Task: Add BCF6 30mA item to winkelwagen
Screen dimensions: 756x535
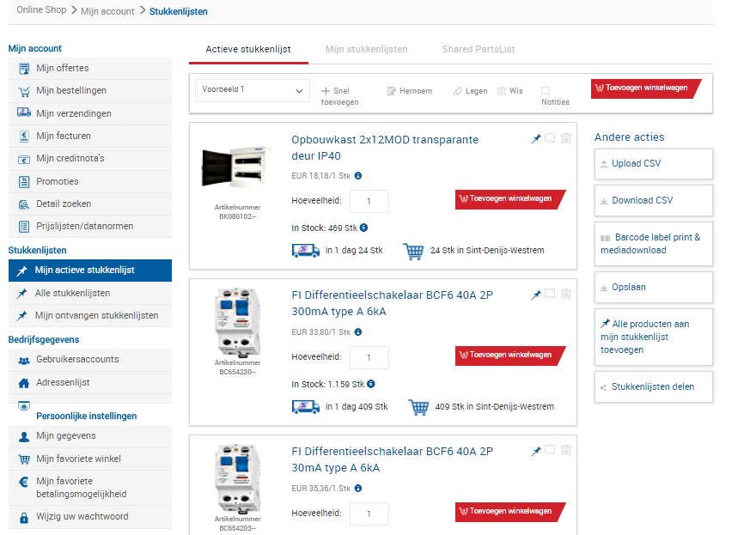Action: pos(509,512)
